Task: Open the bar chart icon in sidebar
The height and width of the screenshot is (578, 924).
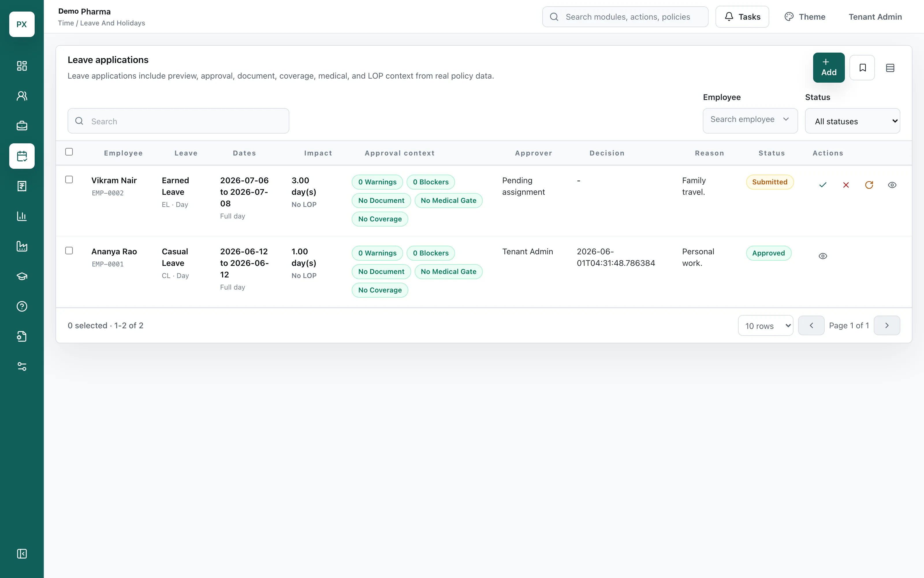Action: tap(22, 216)
